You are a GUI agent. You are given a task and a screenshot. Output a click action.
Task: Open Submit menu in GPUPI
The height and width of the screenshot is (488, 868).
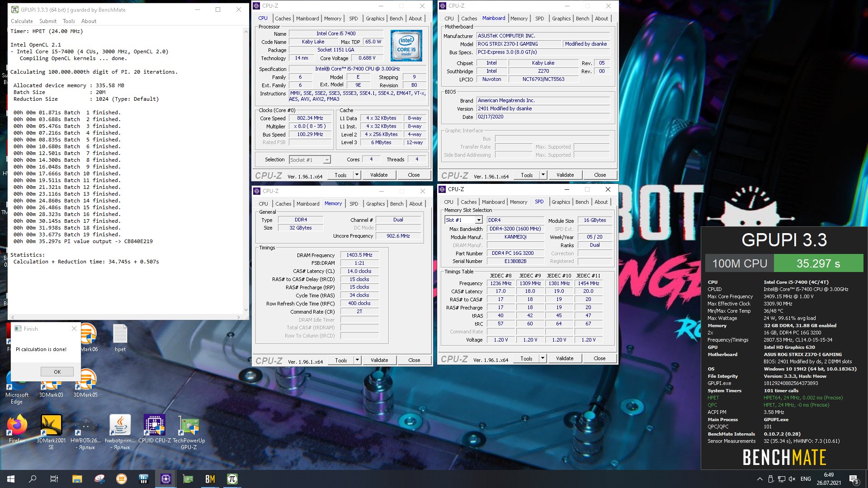point(48,21)
